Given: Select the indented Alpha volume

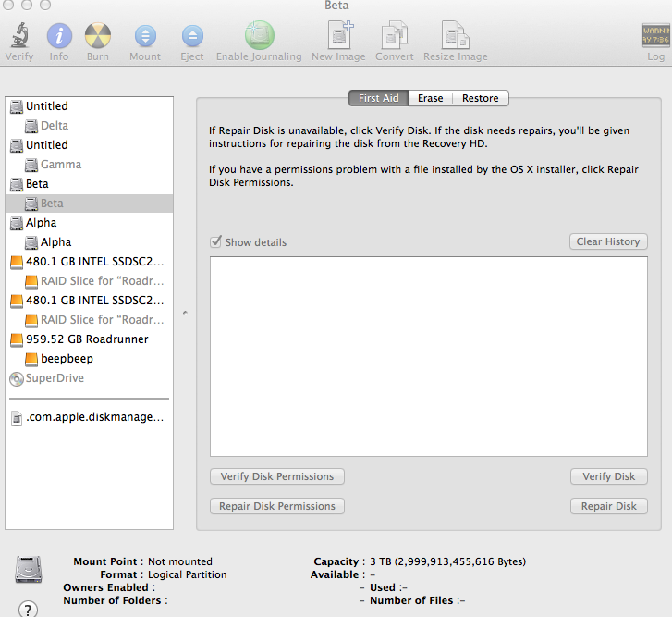Looking at the screenshot, I should [x=89, y=242].
